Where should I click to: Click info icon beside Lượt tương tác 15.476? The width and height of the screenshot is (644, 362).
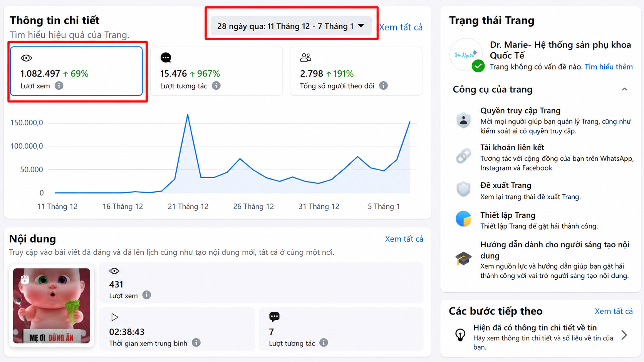tap(216, 85)
